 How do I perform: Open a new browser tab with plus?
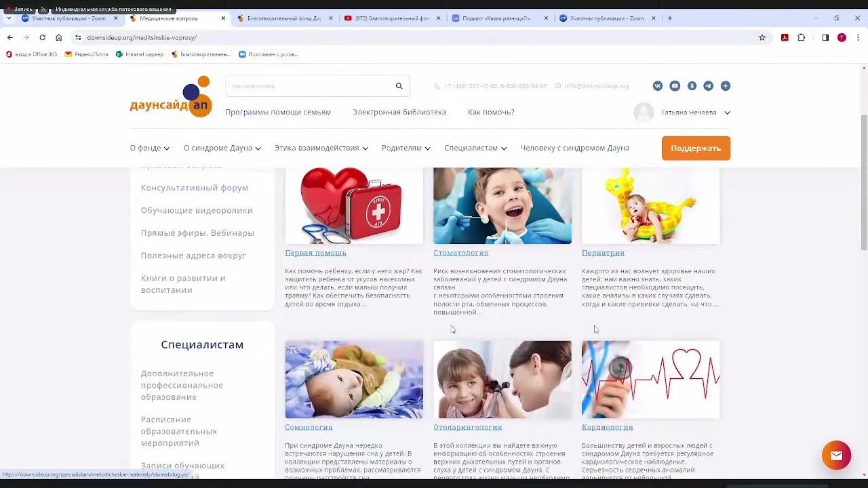(x=670, y=18)
